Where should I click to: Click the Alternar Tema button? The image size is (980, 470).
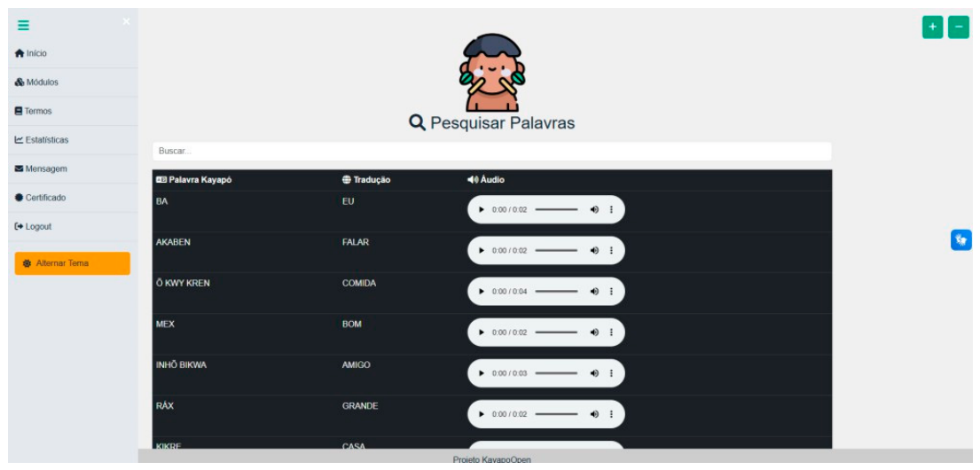(x=73, y=263)
